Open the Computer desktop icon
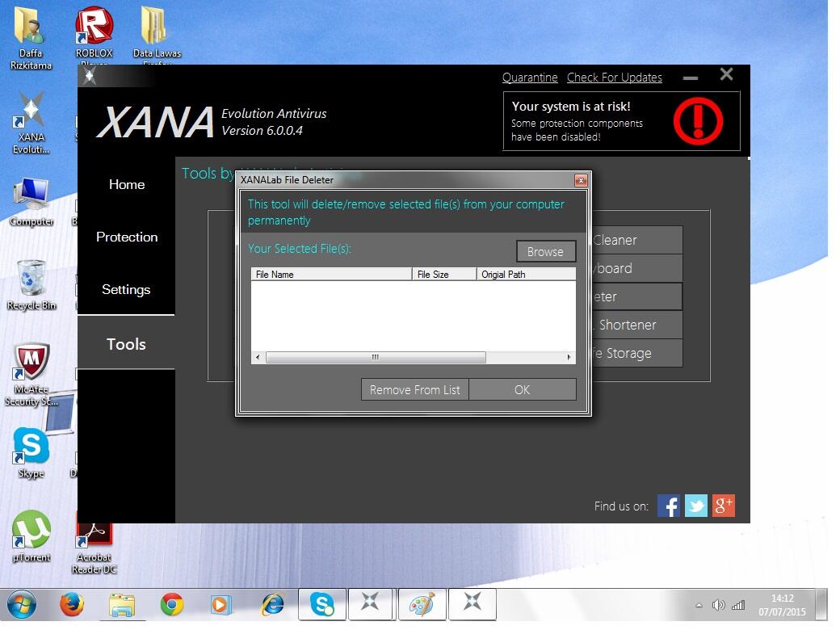This screenshot has width=840, height=630. tap(31, 202)
